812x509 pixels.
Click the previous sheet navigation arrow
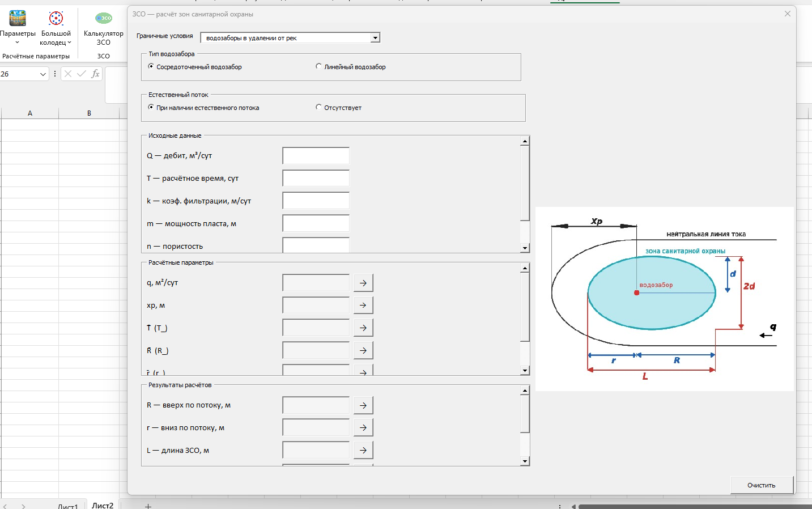(5, 506)
